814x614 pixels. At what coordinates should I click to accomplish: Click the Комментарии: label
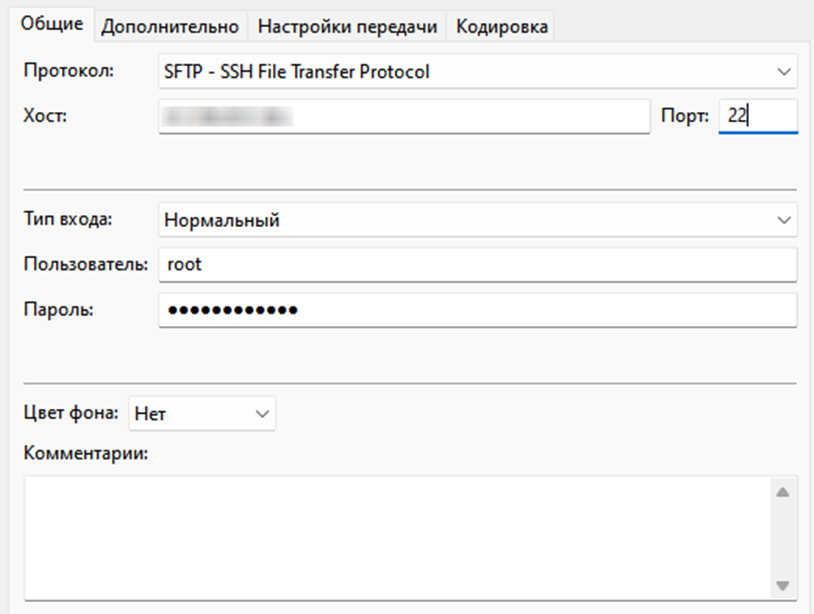tap(85, 454)
